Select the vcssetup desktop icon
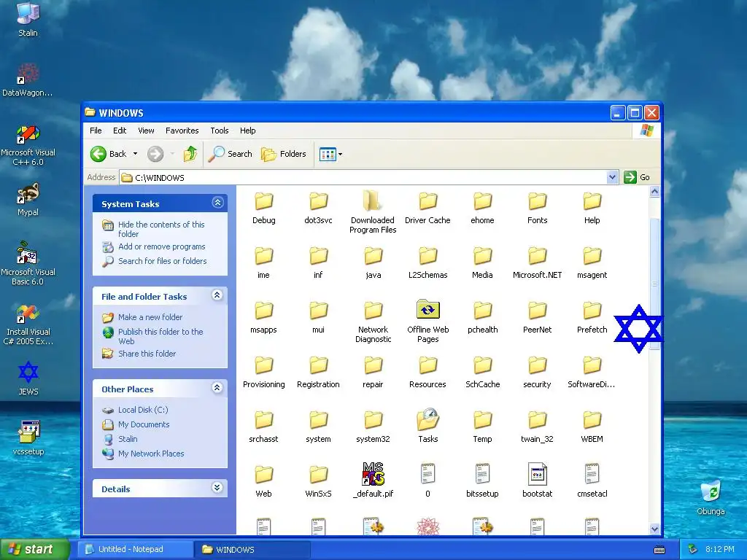747x560 pixels. pos(28,437)
